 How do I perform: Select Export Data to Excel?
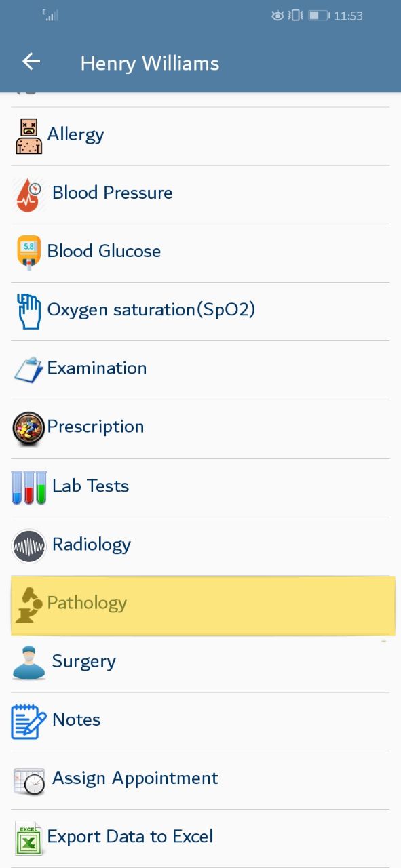pos(200,838)
